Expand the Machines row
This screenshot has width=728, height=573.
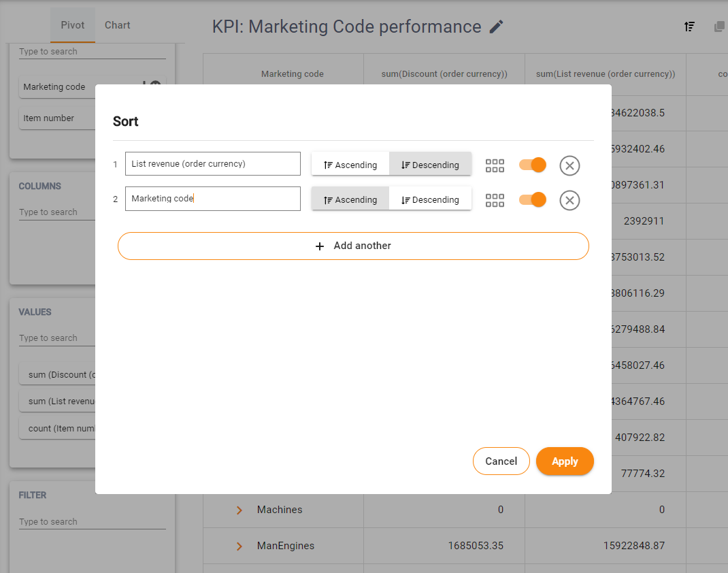(239, 510)
